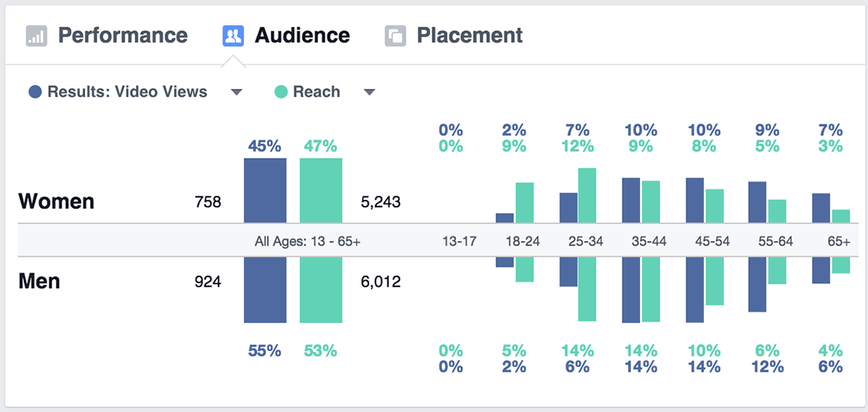Screen dimensions: 868x412
Task: Select the 13-17 age group label
Action: tap(461, 242)
